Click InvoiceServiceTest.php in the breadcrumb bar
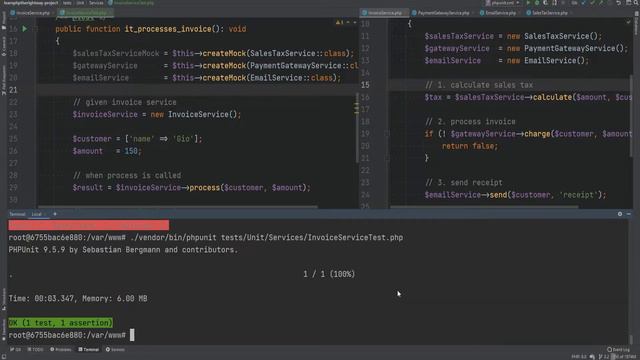640x360 pixels. click(x=131, y=3)
